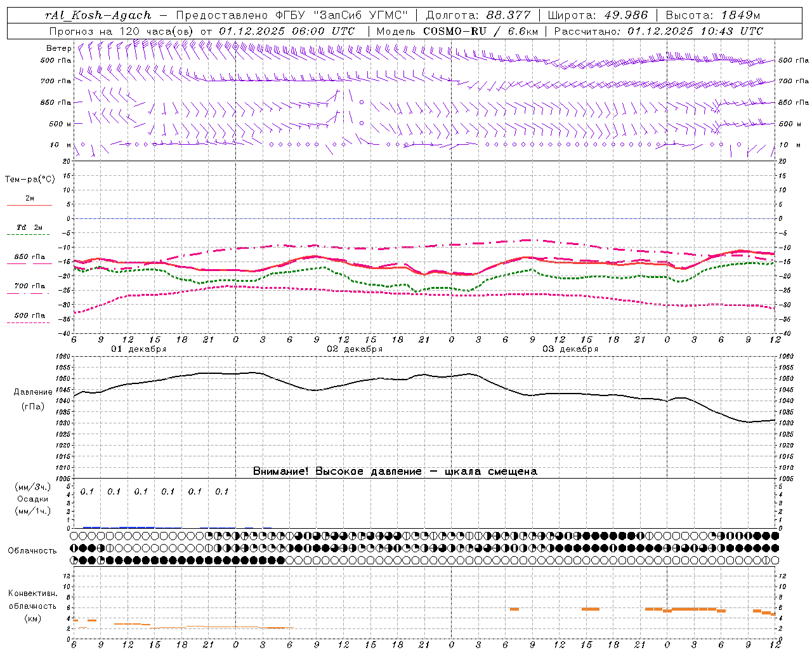Click the dashed line sample under Td 2м legend
The height and width of the screenshot is (650, 812).
point(28,235)
